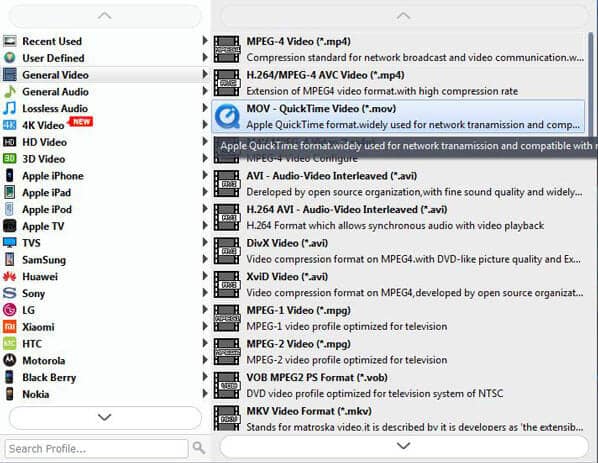Click the TVS category label
598x463 pixels.
pos(31,243)
